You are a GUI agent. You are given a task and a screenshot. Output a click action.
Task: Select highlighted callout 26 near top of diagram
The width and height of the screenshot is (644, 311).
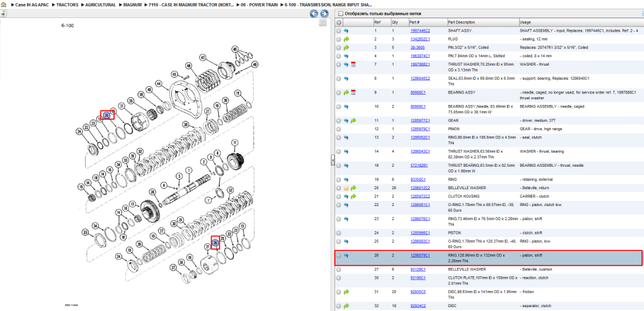[107, 115]
